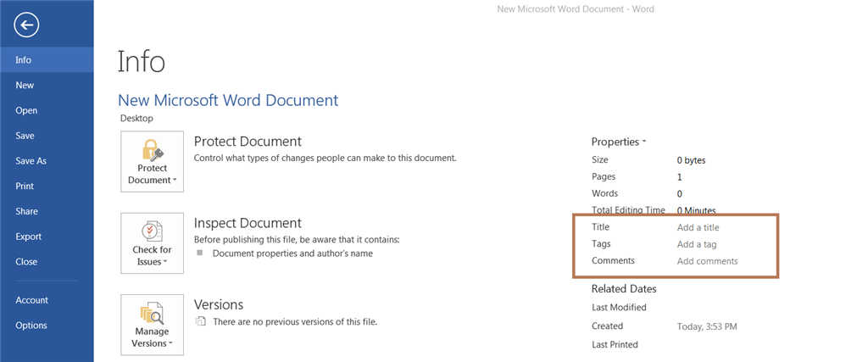Screen dimensions: 868x362
Task: Click the Last Printed label
Action: (615, 344)
